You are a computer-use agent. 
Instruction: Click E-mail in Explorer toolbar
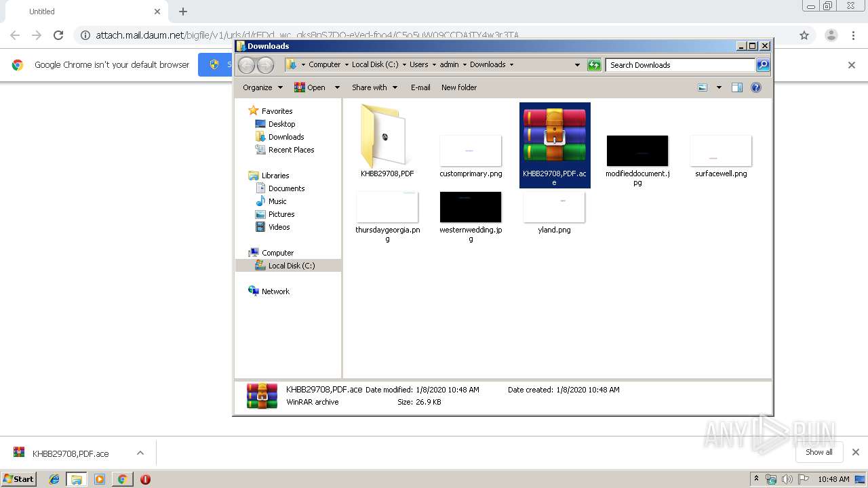click(x=420, y=87)
